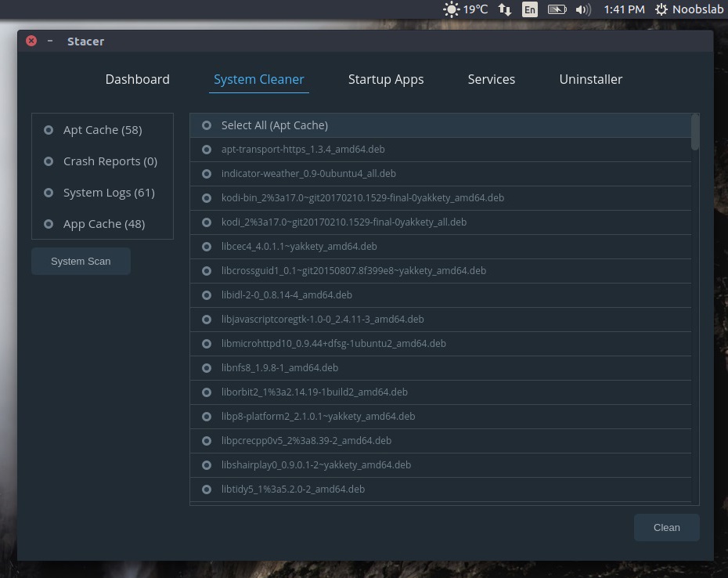728x578 pixels.
Task: Click the volume icon in the tray
Action: click(582, 9)
